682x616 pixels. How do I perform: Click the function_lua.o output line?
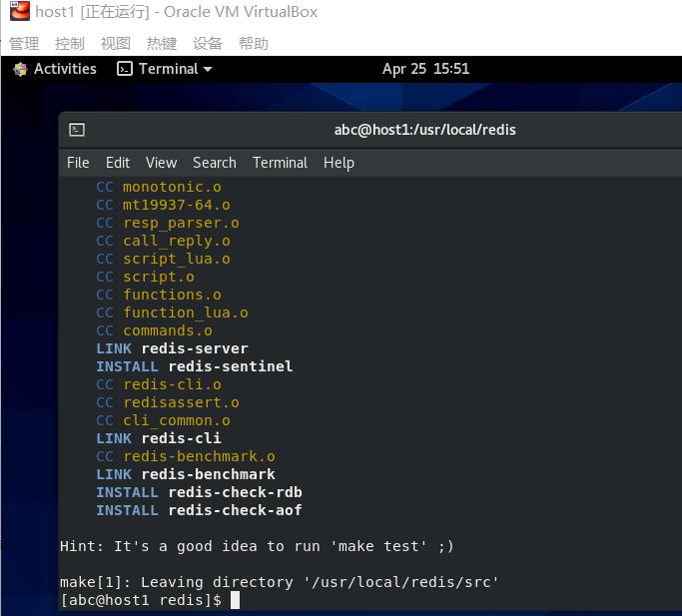(172, 312)
